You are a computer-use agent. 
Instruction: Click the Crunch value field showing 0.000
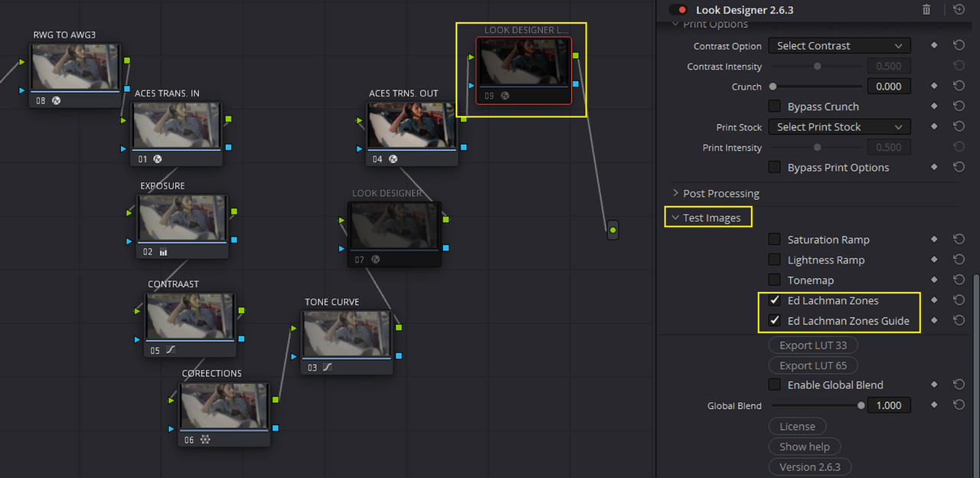[889, 87]
